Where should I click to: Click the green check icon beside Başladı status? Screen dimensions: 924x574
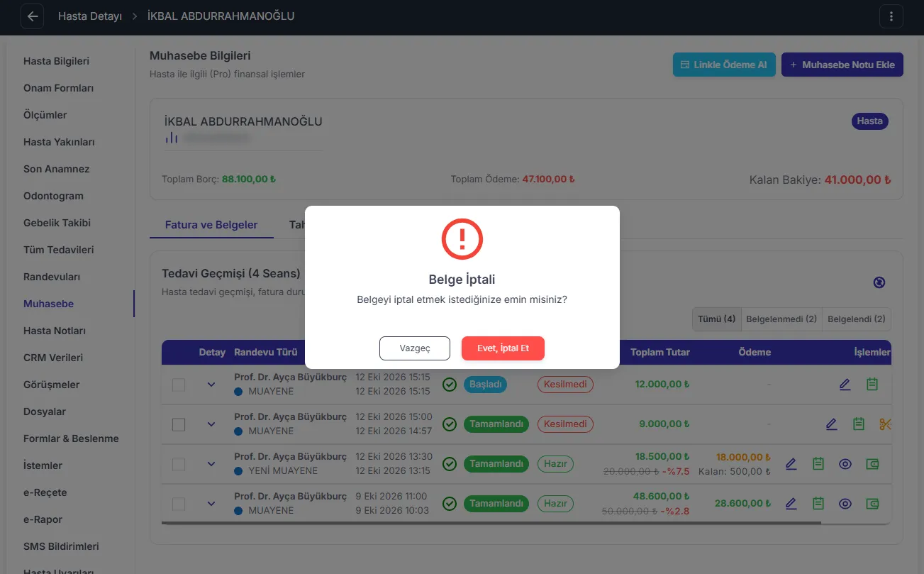point(450,385)
